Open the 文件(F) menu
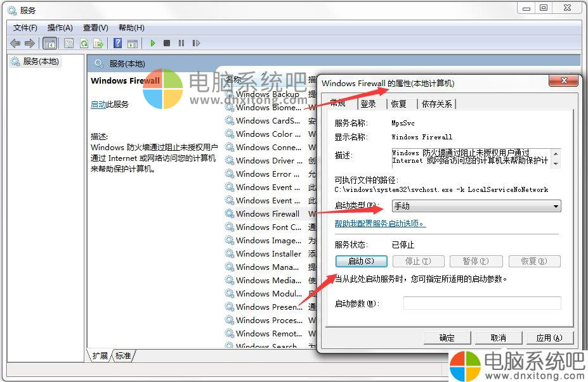Screen dimensions: 588x382 25,28
